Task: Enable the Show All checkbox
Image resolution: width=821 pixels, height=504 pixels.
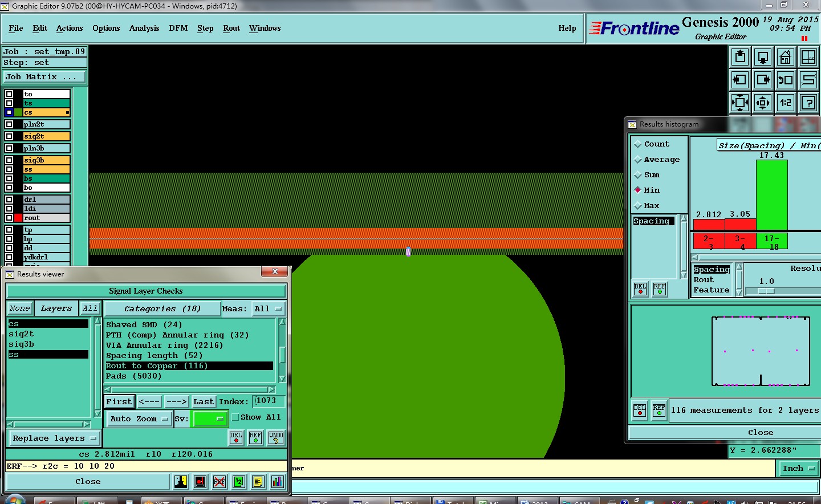Action: [x=235, y=417]
